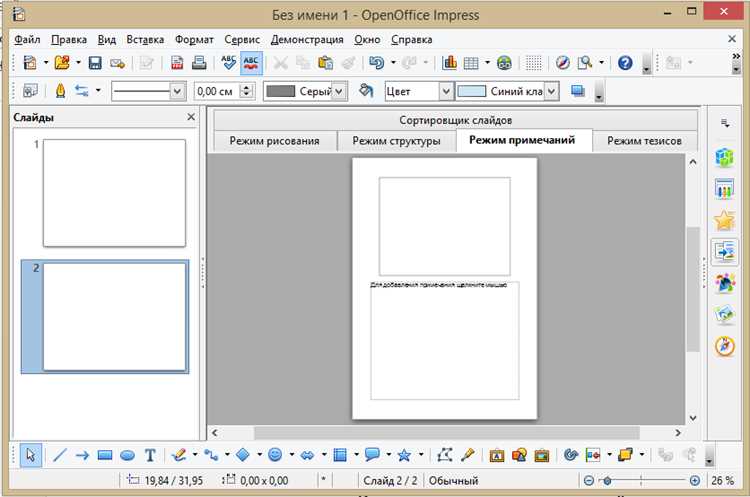Expand the Stars shapes dropdown arrow
This screenshot has height=497, width=750.
coord(421,454)
